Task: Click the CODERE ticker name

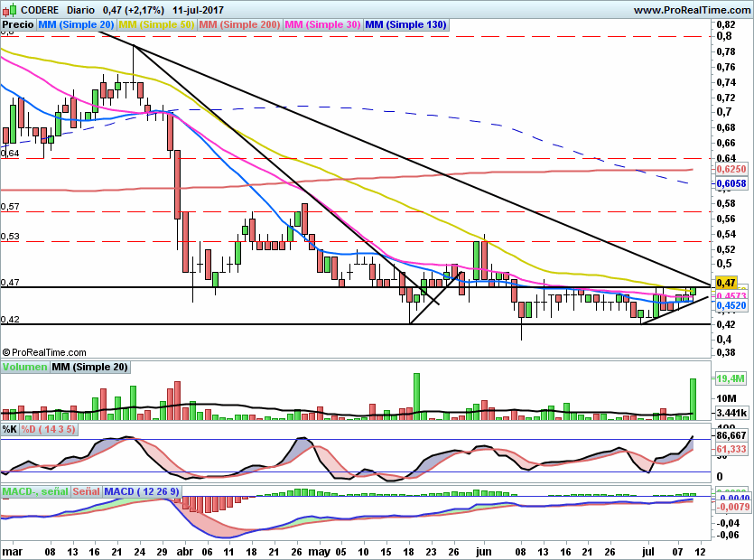Action: 40,10
